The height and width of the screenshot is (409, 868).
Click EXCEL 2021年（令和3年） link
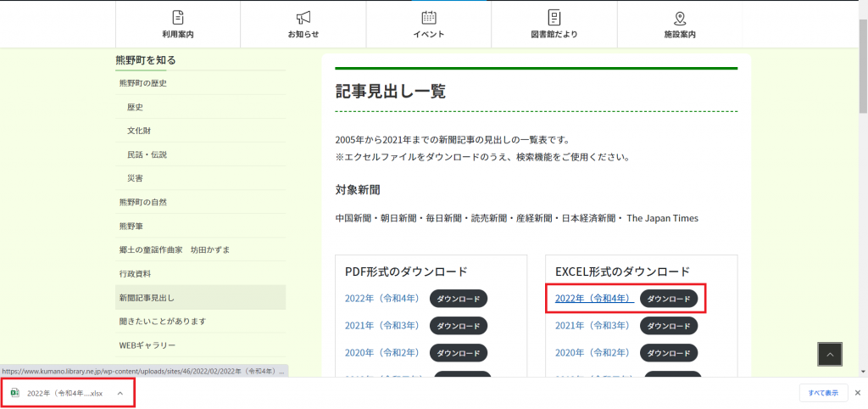tap(593, 325)
